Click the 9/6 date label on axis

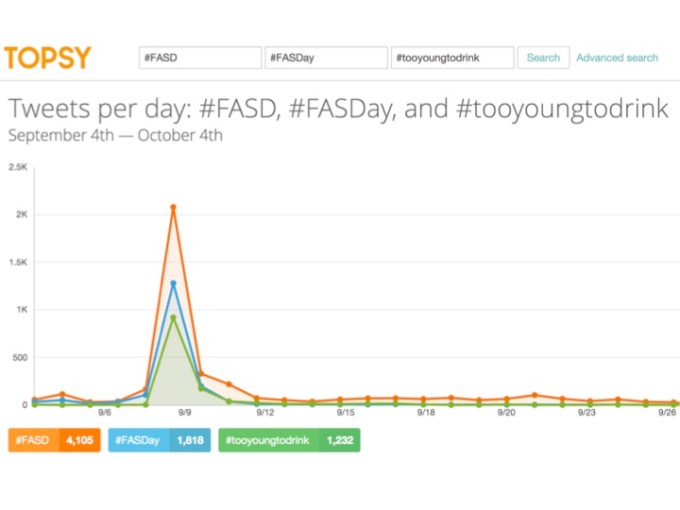[104, 412]
